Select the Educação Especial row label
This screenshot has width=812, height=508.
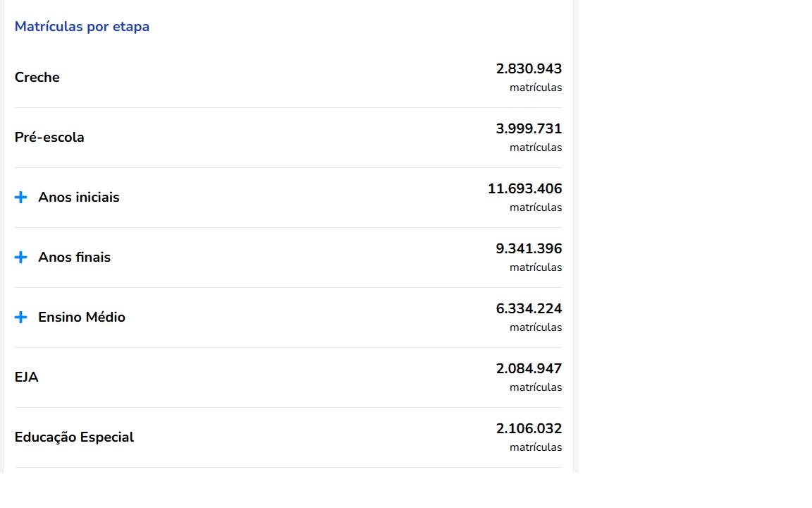point(74,437)
